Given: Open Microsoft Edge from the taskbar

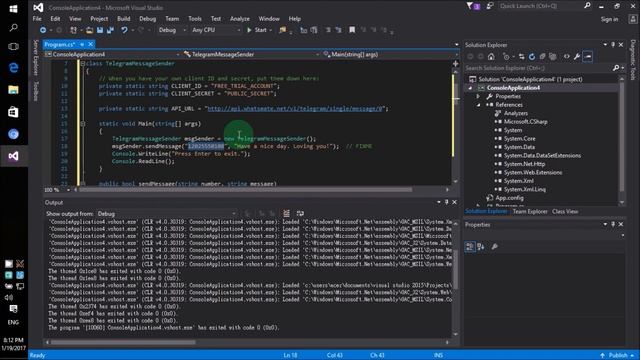Looking at the screenshot, I should click(13, 68).
